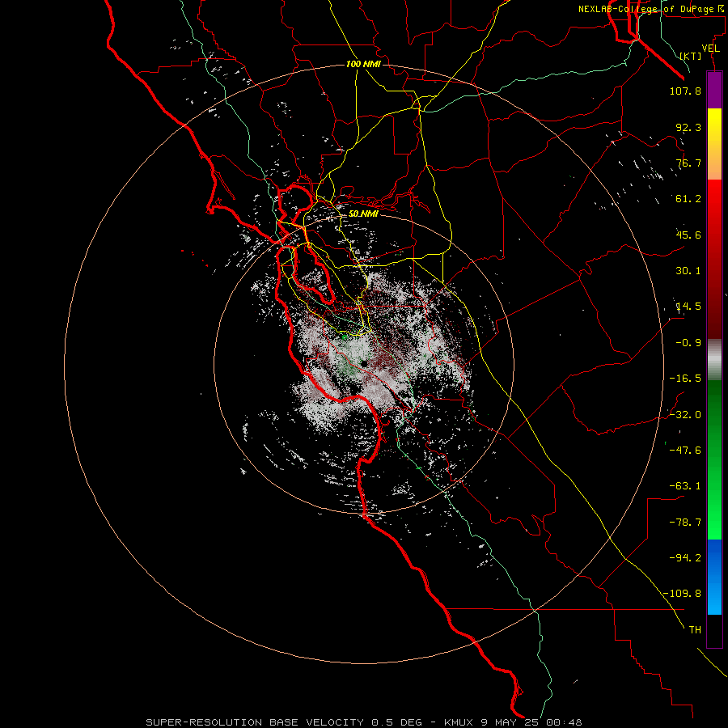Click the 100 NMI range ring label
728x728 pixels.
pos(363,64)
